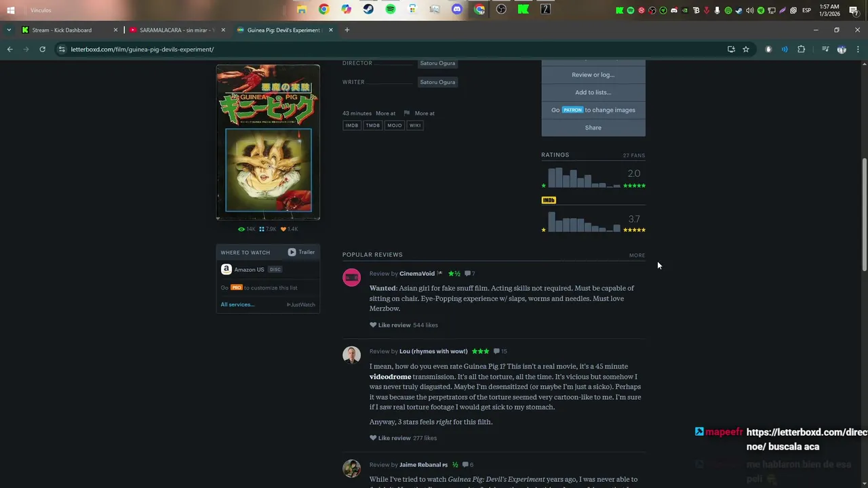This screenshot has width=868, height=488.
Task: Click Add to lists... button
Action: (593, 92)
